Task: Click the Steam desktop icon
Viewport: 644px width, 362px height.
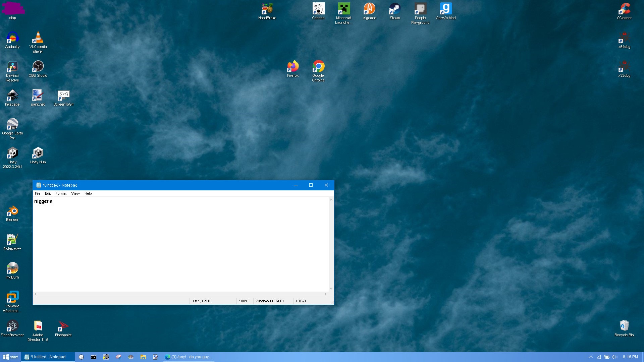Action: click(395, 9)
